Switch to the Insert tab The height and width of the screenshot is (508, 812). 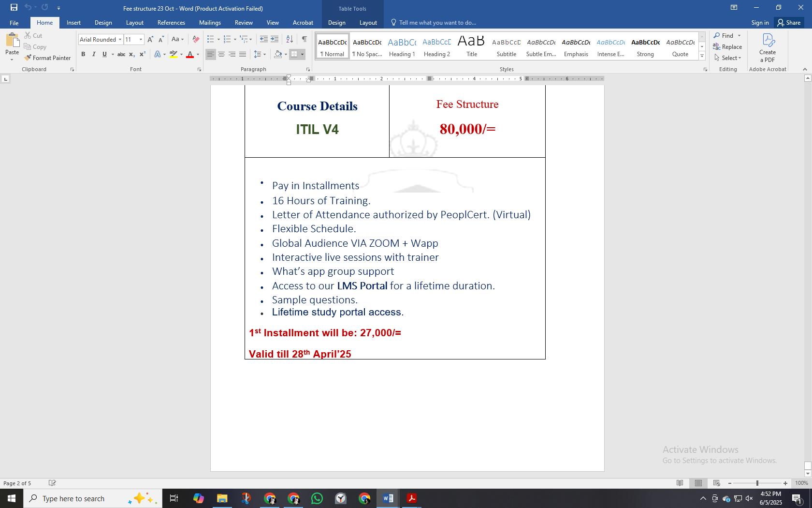(x=73, y=23)
